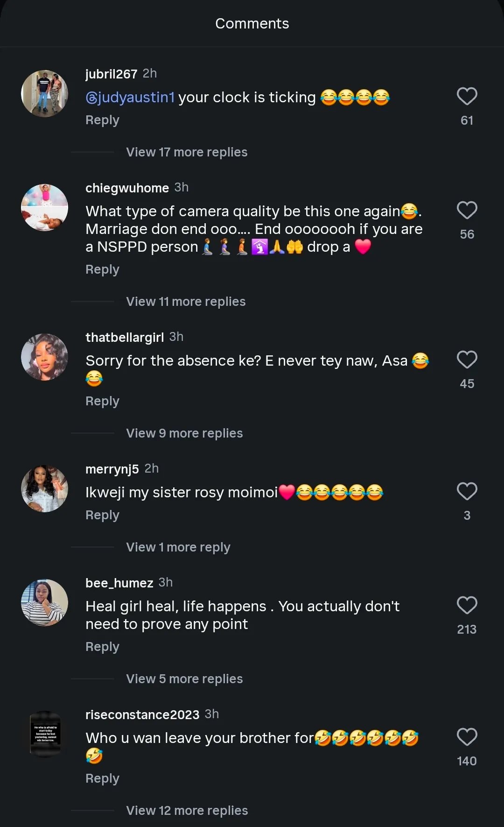Reply to jubril267's comment
Screen dimensions: 504x827
pos(102,120)
